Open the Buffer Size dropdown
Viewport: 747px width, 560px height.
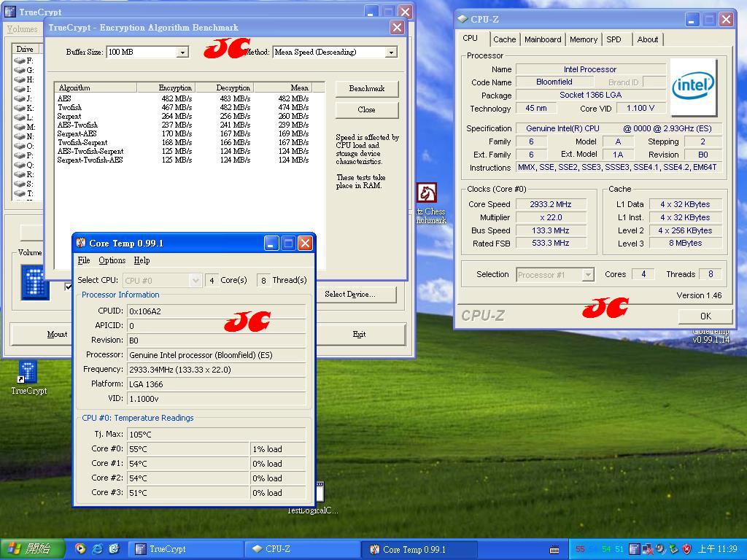(x=182, y=52)
